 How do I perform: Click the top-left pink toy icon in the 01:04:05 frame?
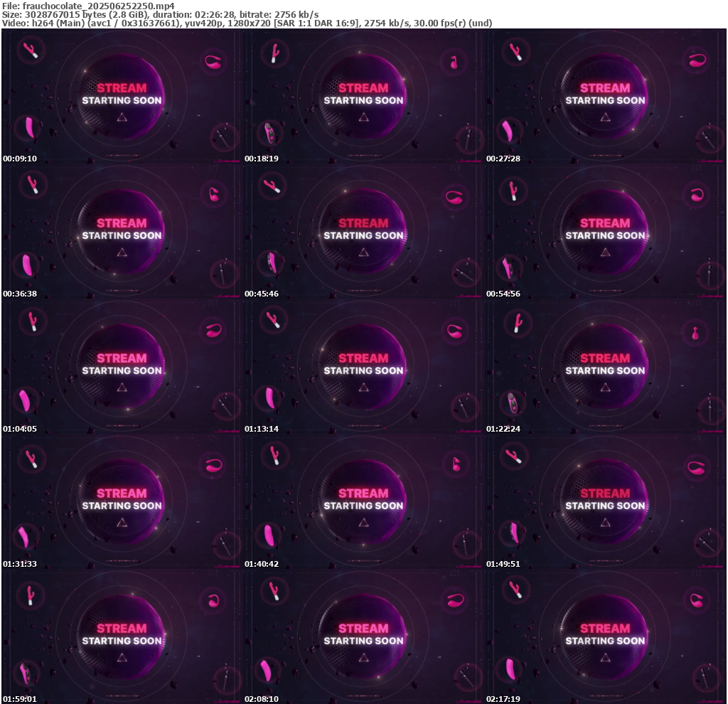click(x=33, y=321)
